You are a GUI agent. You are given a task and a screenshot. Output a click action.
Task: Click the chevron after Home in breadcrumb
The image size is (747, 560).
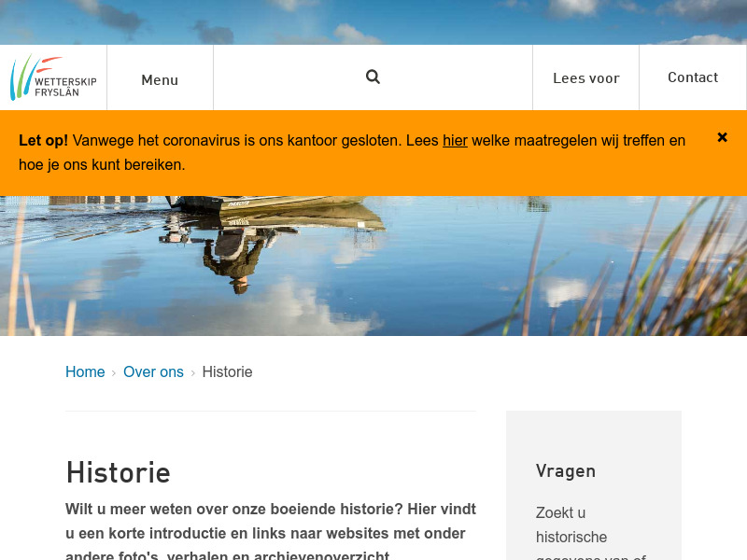click(114, 372)
